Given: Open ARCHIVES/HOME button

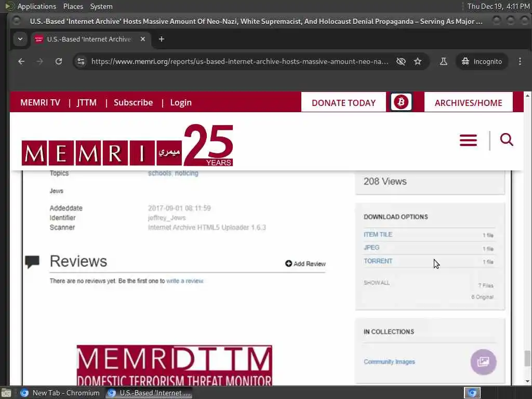Looking at the screenshot, I should [x=468, y=102].
